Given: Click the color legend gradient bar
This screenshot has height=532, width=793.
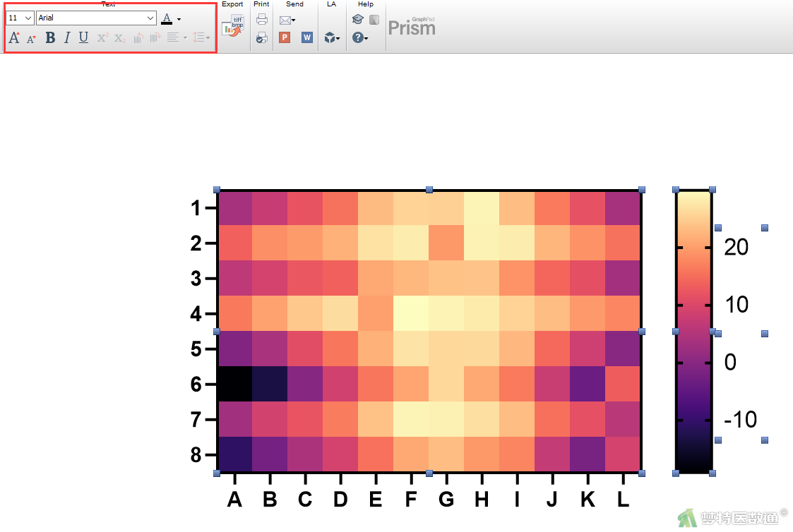Looking at the screenshot, I should point(693,332).
